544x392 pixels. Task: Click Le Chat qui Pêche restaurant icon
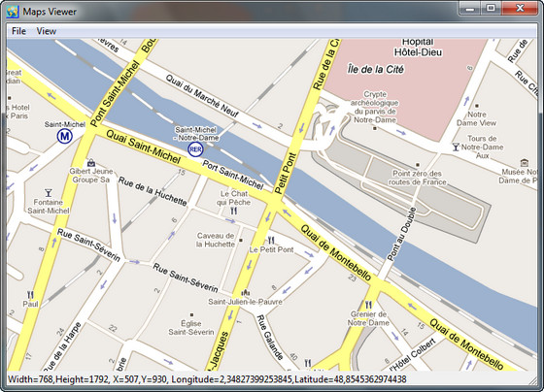(x=234, y=211)
